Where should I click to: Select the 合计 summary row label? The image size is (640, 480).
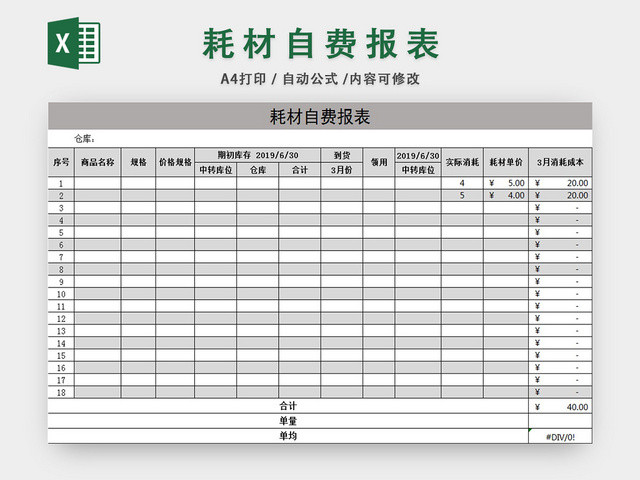[x=288, y=406]
